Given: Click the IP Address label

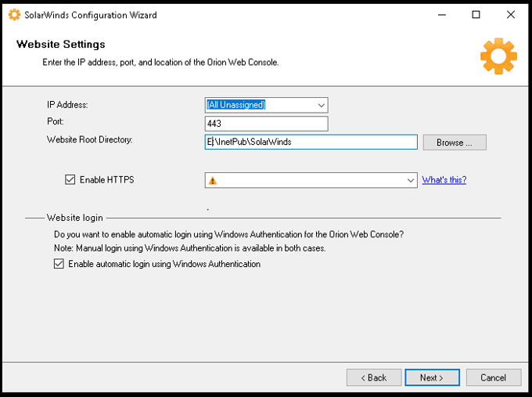Looking at the screenshot, I should (67, 105).
